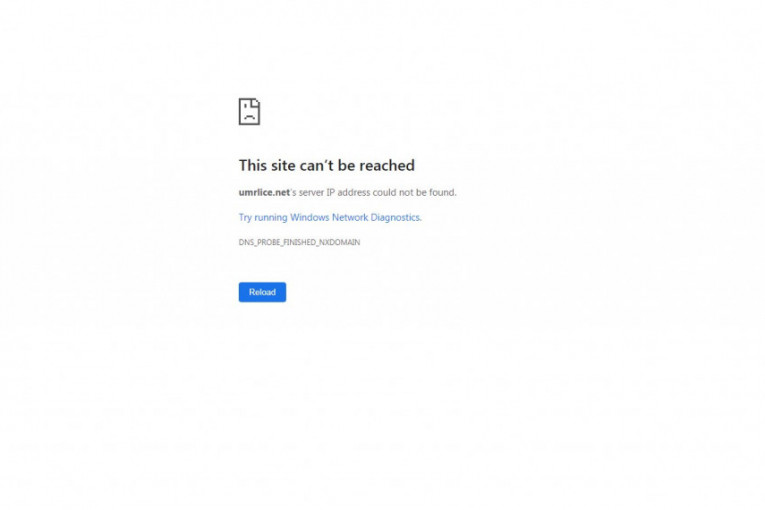Click the sad page error icon
The height and width of the screenshot is (510, 765).
(x=249, y=112)
